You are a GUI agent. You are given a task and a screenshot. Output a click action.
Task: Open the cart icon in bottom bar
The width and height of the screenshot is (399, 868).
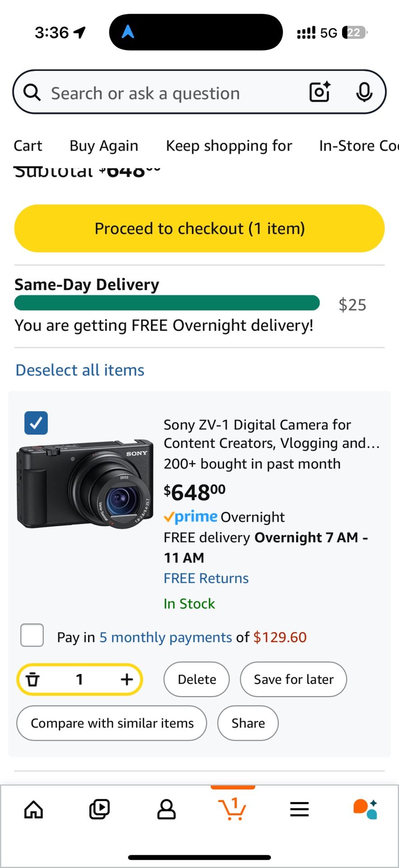click(232, 809)
